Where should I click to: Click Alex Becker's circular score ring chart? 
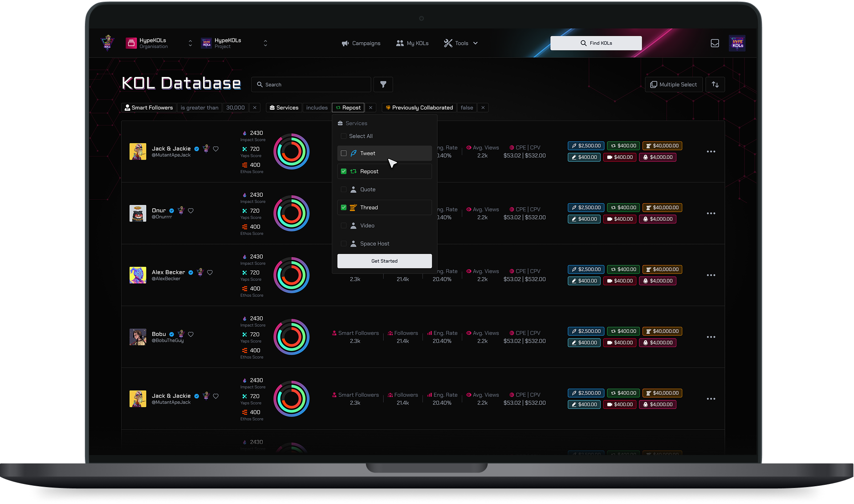pyautogui.click(x=291, y=275)
